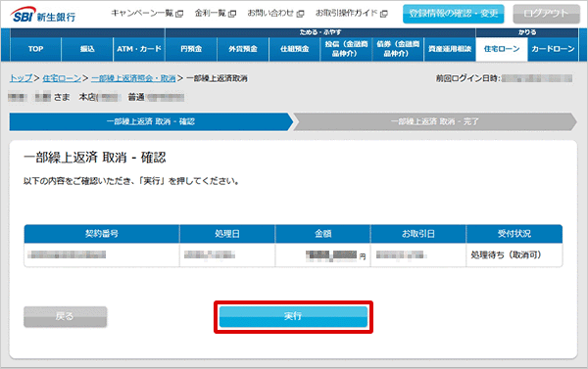Click the 処理日 column header
Viewport: 588px width, 369px height.
tap(227, 234)
